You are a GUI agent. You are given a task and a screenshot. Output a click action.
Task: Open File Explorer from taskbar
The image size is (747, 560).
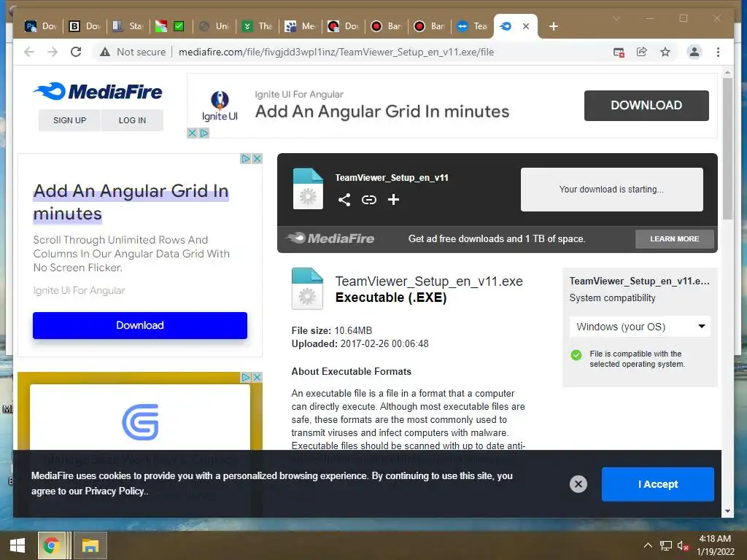click(90, 545)
